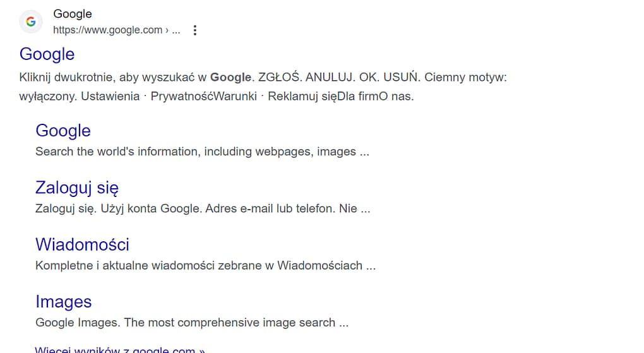The width and height of the screenshot is (644, 353).
Task: Click the "Kliknij dwukrotnie" snippet text
Action: [x=66, y=78]
